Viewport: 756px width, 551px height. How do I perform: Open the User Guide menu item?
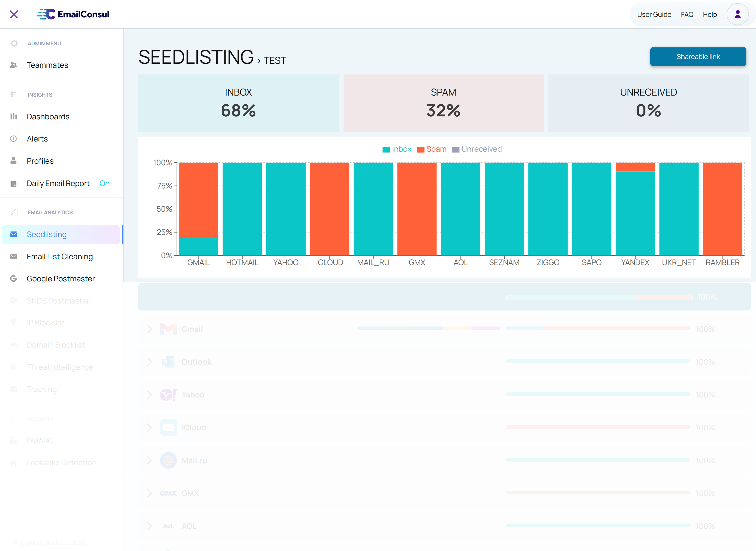pyautogui.click(x=654, y=14)
